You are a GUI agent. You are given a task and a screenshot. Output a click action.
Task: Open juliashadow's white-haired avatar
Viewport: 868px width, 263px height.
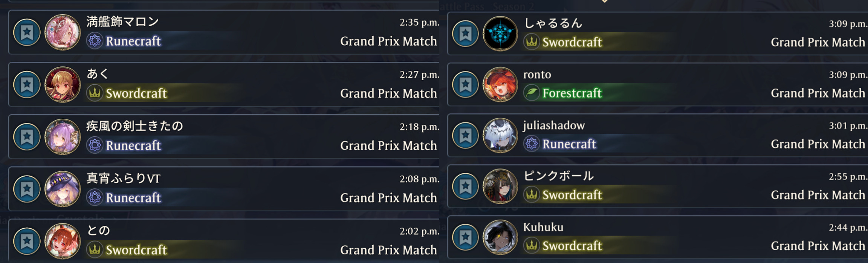pos(500,135)
